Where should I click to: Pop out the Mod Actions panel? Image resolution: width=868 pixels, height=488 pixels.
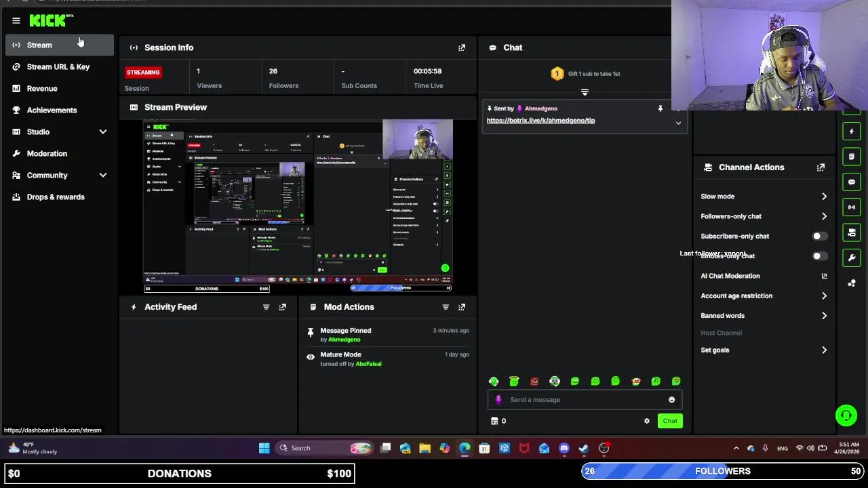click(462, 307)
